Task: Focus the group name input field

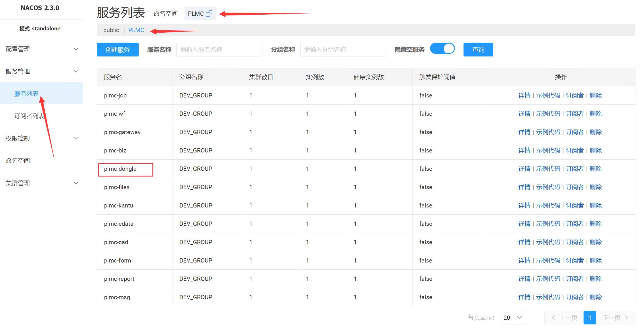Action: tap(343, 50)
